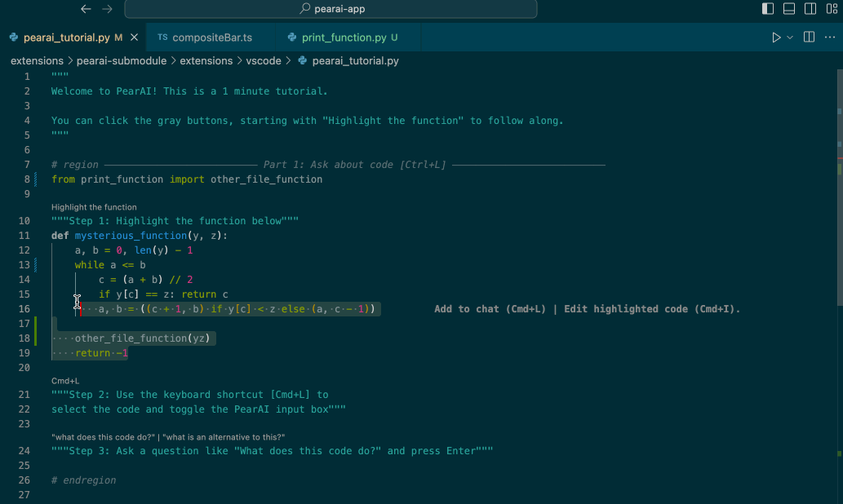Open the run options dropdown arrow

pos(790,38)
